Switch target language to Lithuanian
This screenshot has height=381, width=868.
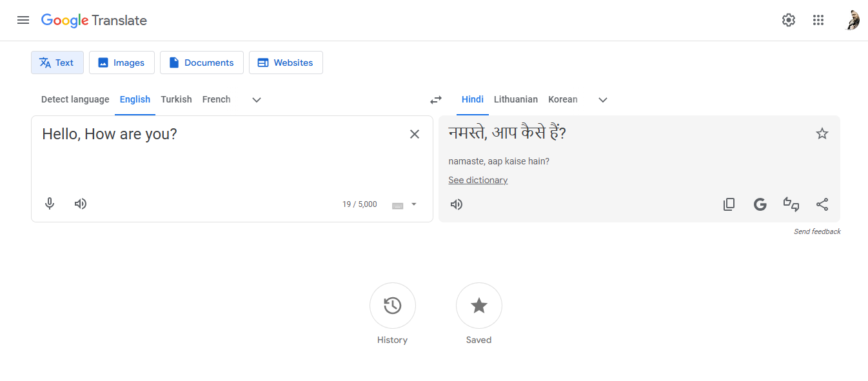(515, 99)
